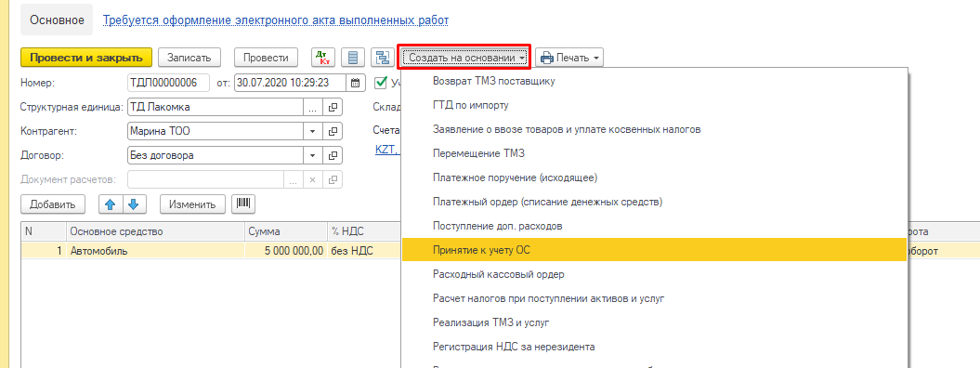This screenshot has height=368, width=980.
Task: Click the Основное средство column header
Action: point(155,231)
